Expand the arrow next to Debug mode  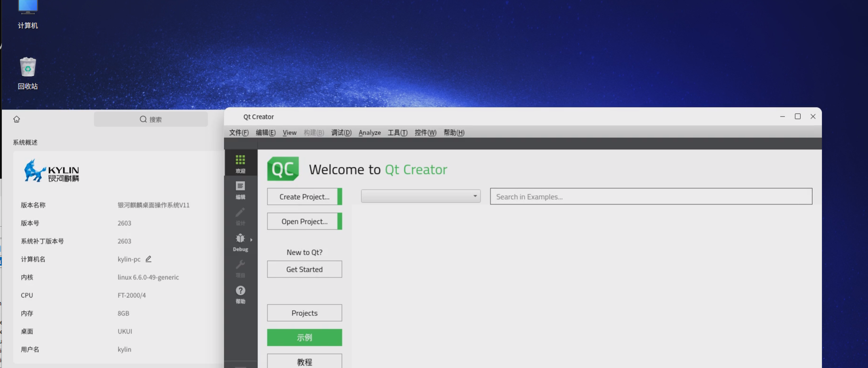pos(251,239)
